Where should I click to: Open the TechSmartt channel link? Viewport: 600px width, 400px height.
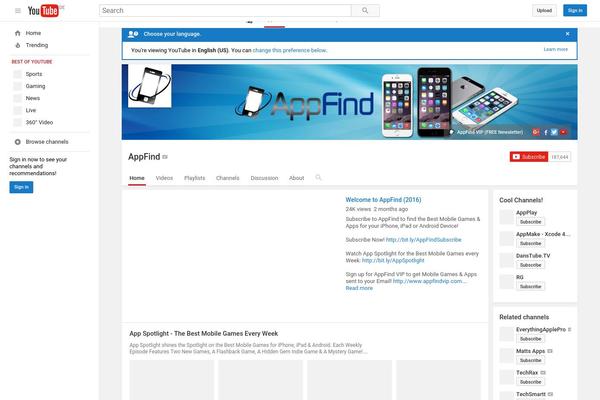pyautogui.click(x=531, y=394)
